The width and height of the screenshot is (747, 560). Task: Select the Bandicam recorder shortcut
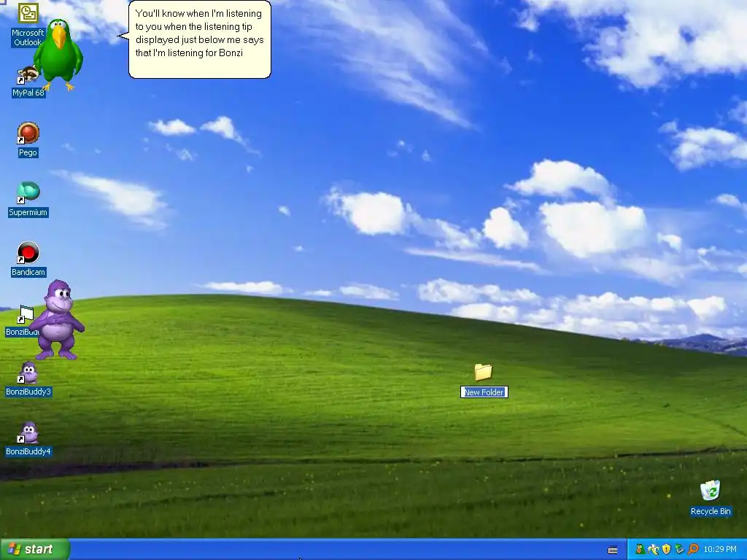[28, 253]
